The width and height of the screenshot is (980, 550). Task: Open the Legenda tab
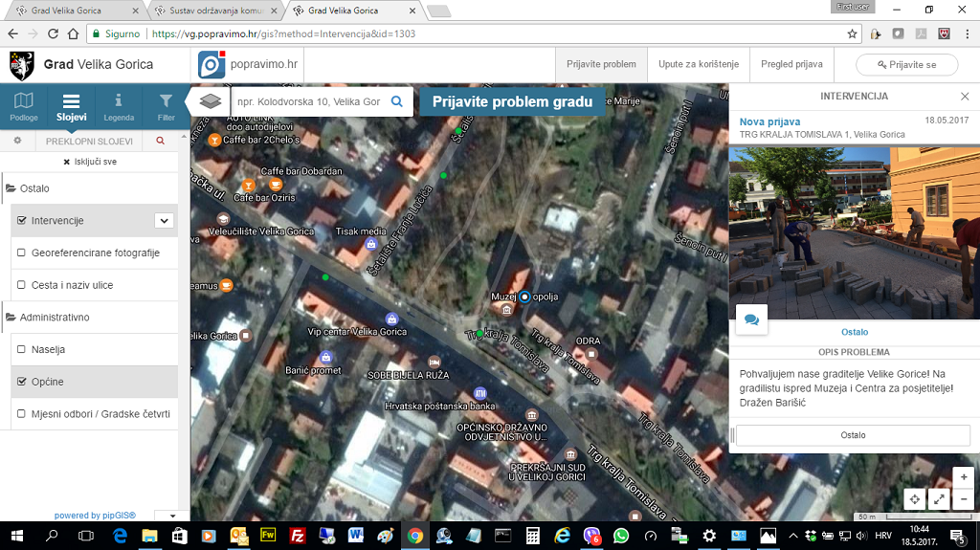click(x=119, y=107)
